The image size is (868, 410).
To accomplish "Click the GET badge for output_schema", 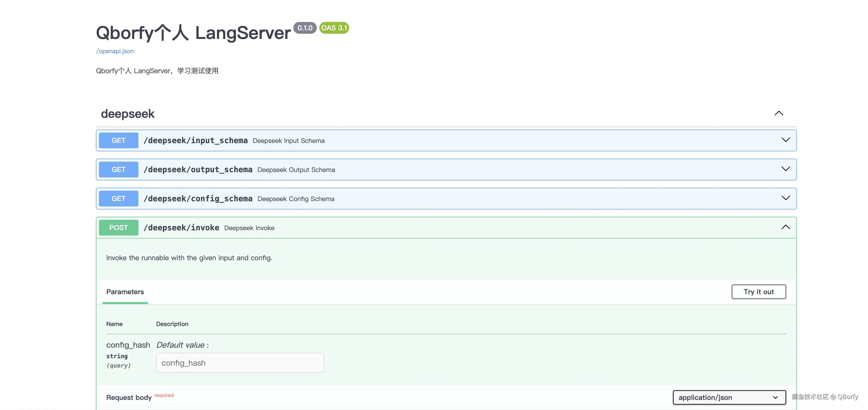I will (118, 169).
